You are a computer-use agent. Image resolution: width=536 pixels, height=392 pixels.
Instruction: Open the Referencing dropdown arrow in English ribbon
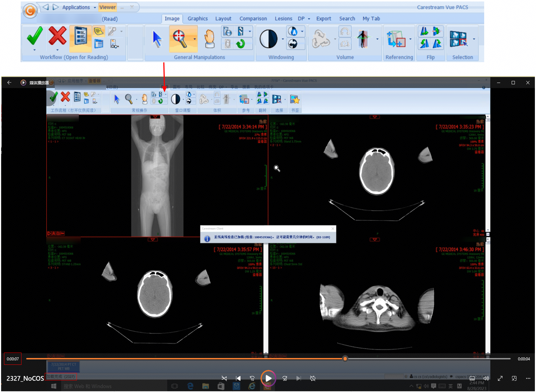point(410,39)
